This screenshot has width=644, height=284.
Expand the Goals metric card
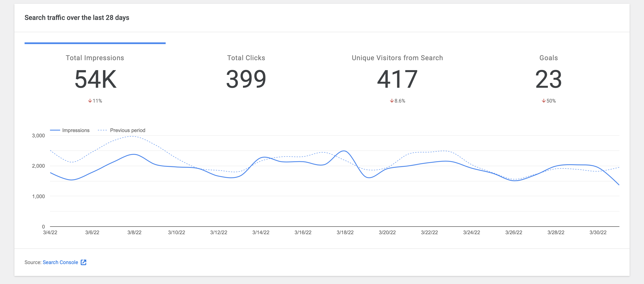(549, 75)
